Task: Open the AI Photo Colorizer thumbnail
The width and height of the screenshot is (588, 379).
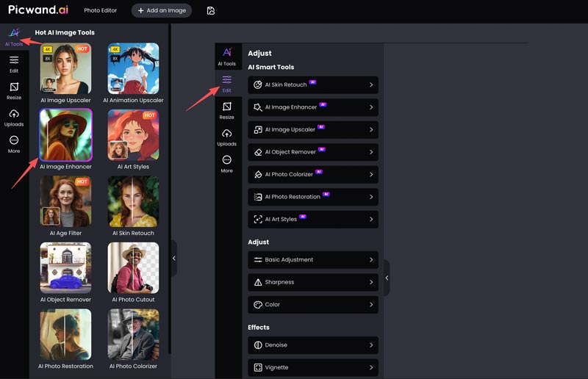Action: (x=133, y=334)
